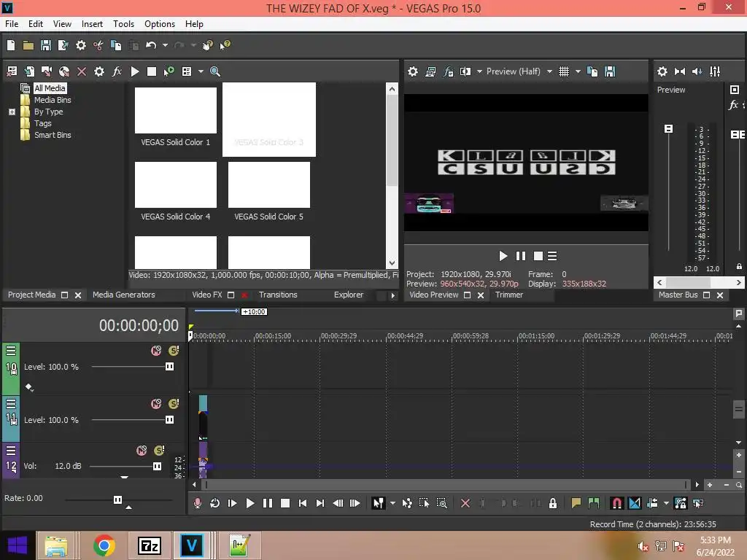Switch to Trimmer tab

pyautogui.click(x=509, y=295)
